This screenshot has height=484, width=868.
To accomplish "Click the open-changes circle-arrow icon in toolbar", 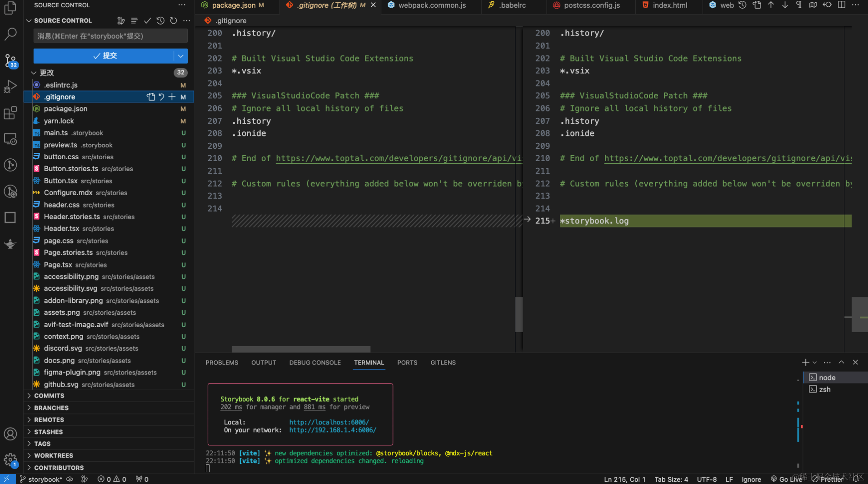I will pos(827,5).
